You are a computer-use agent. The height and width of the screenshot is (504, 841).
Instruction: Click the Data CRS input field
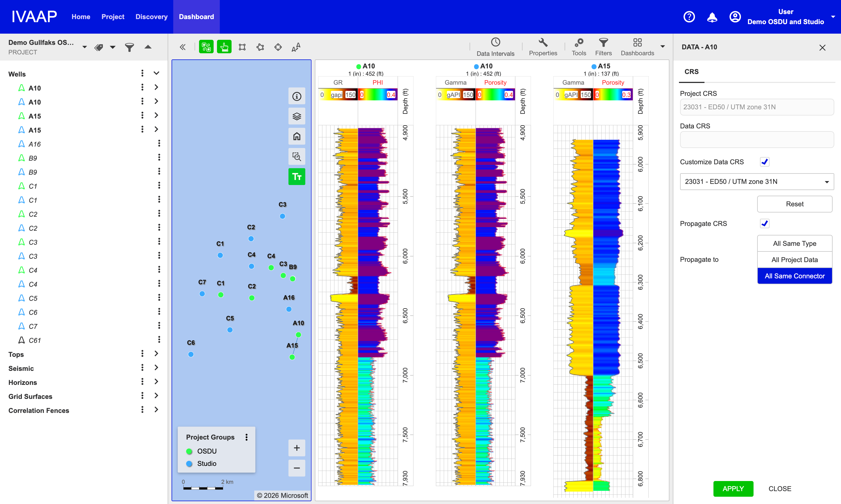pos(757,140)
